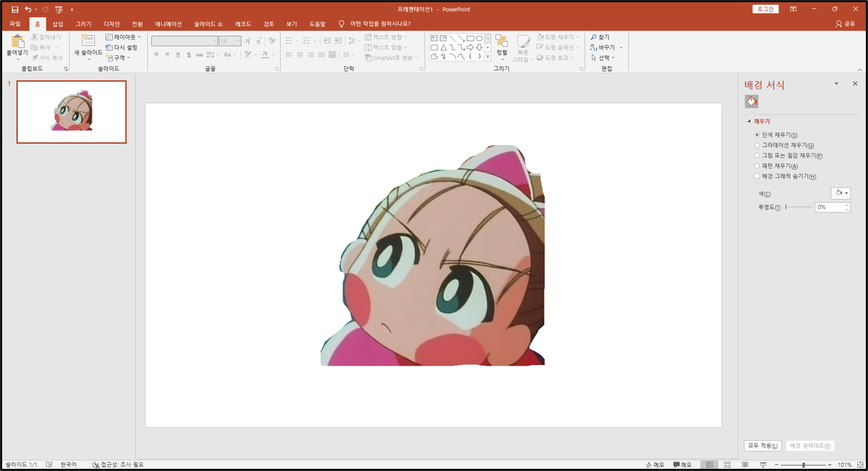868x471 pixels.
Task: Open the Quick Access Toolbar customize arrow
Action: pyautogui.click(x=72, y=9)
